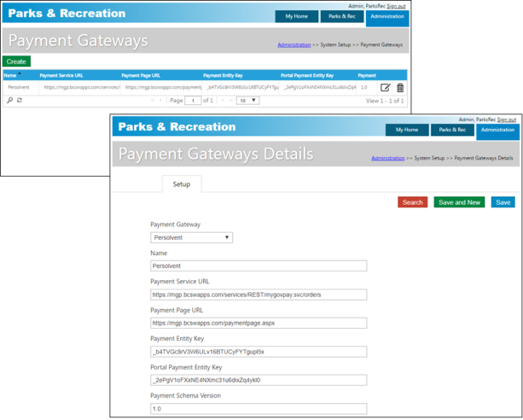Sort grid by the Name column header

point(10,75)
